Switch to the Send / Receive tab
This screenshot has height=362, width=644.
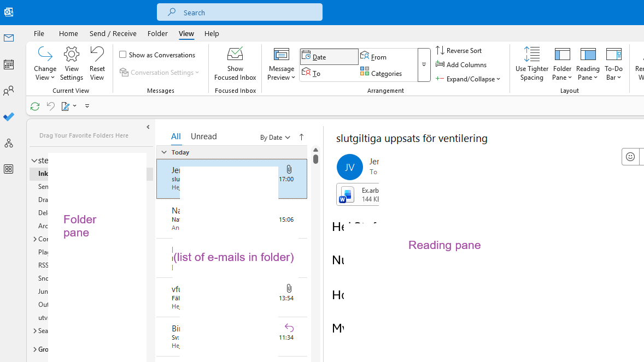click(113, 34)
